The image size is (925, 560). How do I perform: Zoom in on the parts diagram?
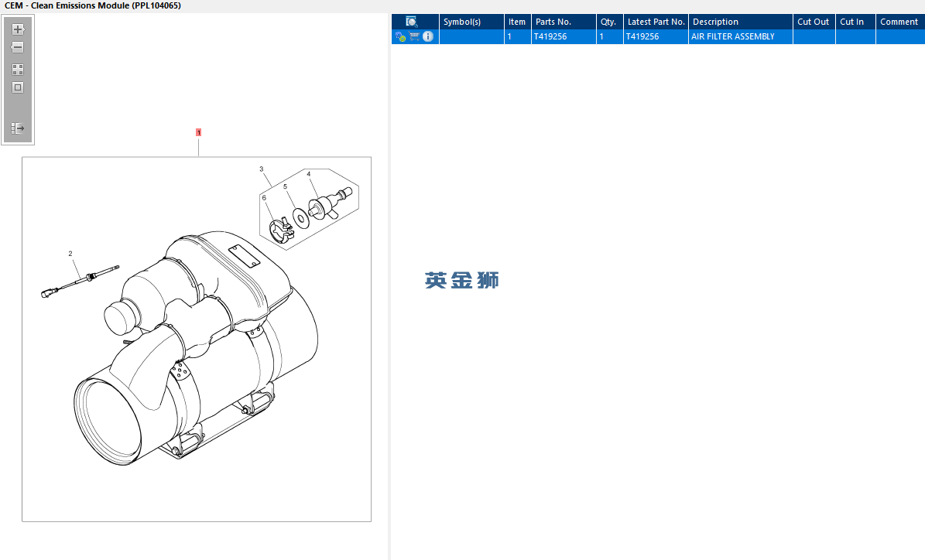pos(18,29)
